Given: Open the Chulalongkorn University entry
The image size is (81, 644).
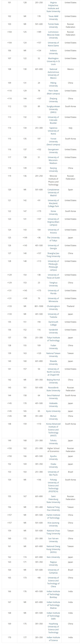Looking at the screenshot, I should [x=53, y=308].
